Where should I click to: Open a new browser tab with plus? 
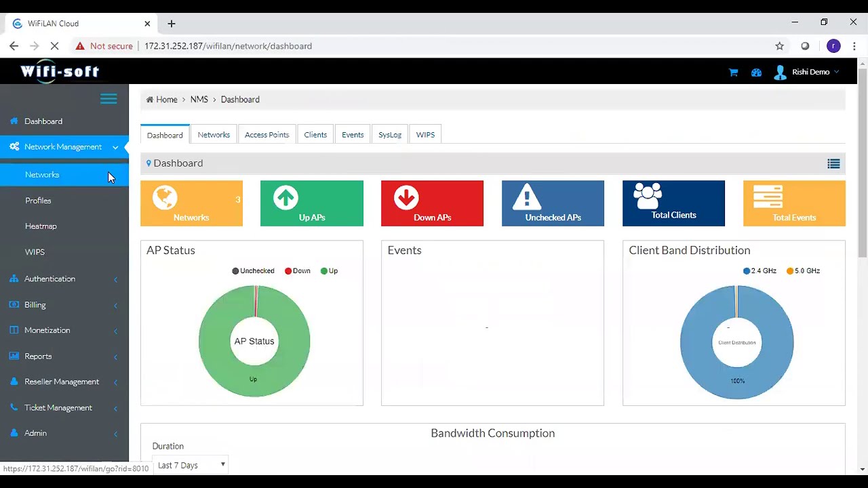click(172, 24)
